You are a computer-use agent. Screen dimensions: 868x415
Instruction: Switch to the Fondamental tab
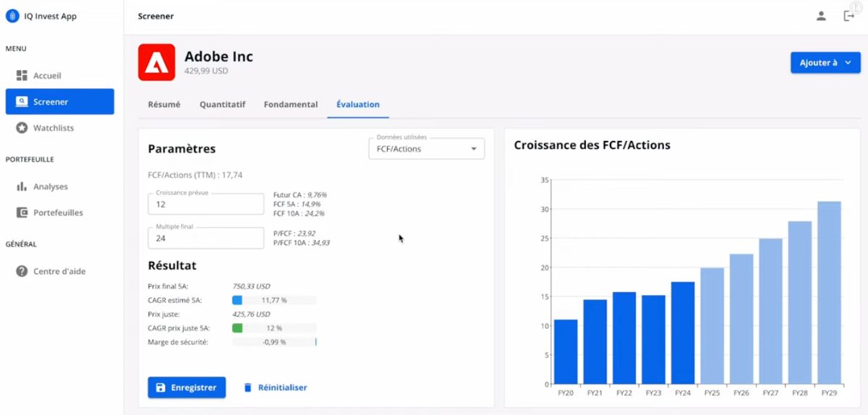(x=291, y=104)
